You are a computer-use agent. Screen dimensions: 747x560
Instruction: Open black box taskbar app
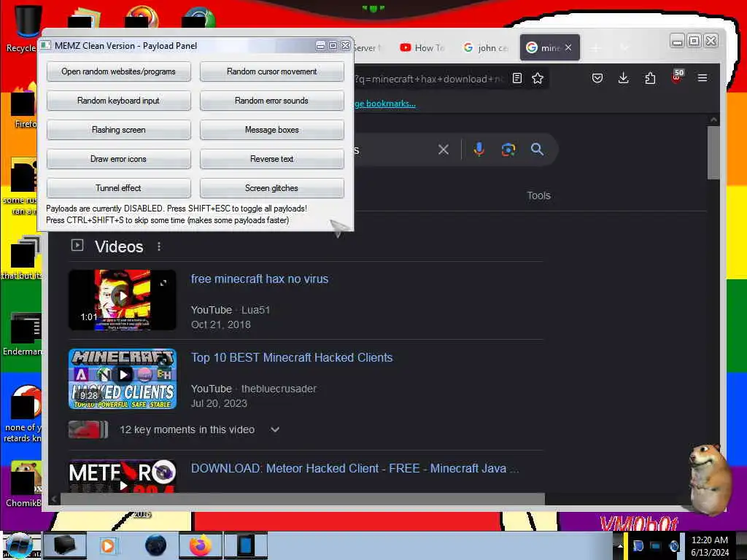coord(65,545)
